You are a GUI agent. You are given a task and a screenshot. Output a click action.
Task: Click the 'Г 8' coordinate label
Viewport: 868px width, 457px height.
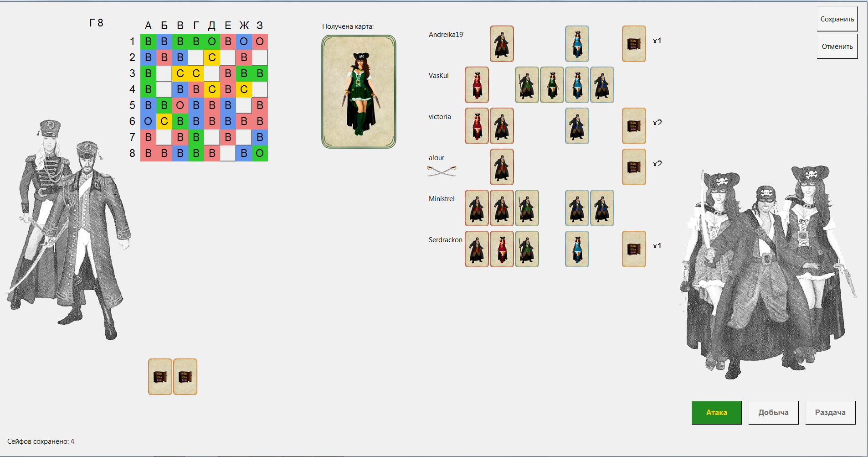(96, 23)
